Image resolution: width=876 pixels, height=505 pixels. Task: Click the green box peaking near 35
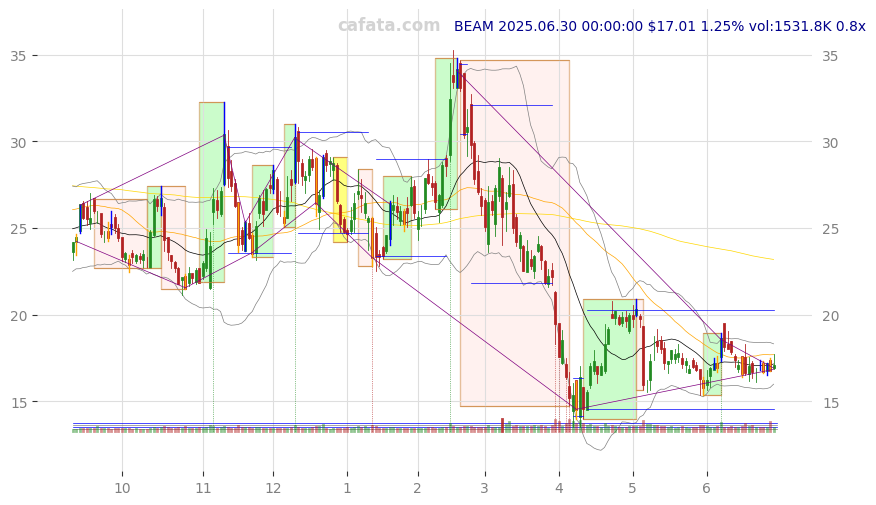(x=446, y=134)
